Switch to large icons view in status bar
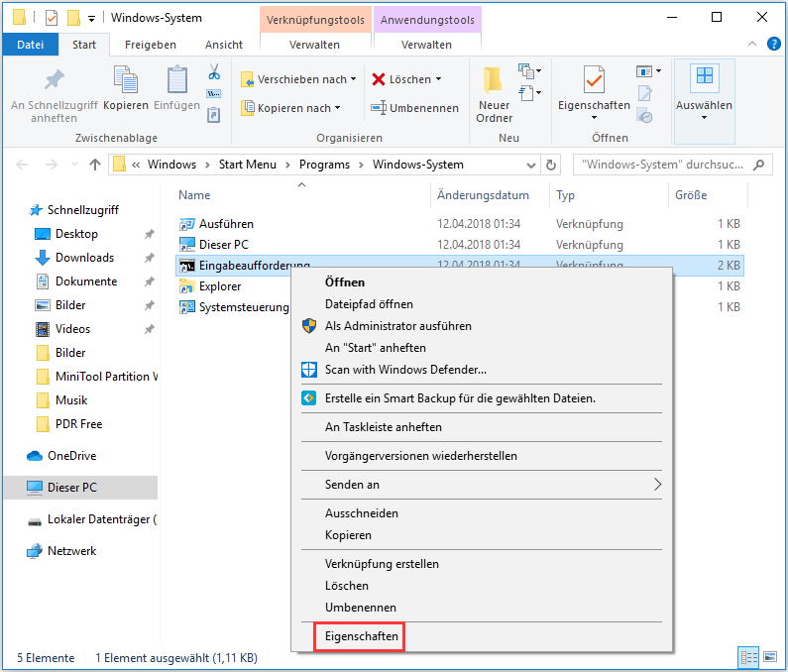 (770, 657)
